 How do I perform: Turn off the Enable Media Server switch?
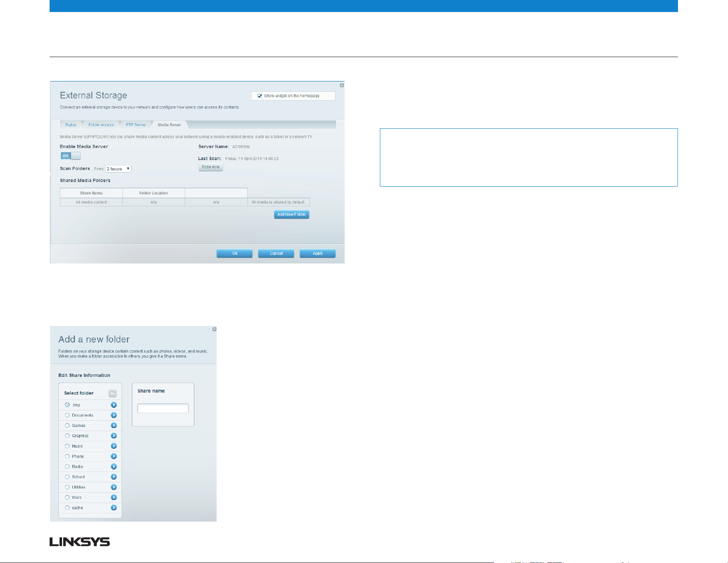coord(71,156)
